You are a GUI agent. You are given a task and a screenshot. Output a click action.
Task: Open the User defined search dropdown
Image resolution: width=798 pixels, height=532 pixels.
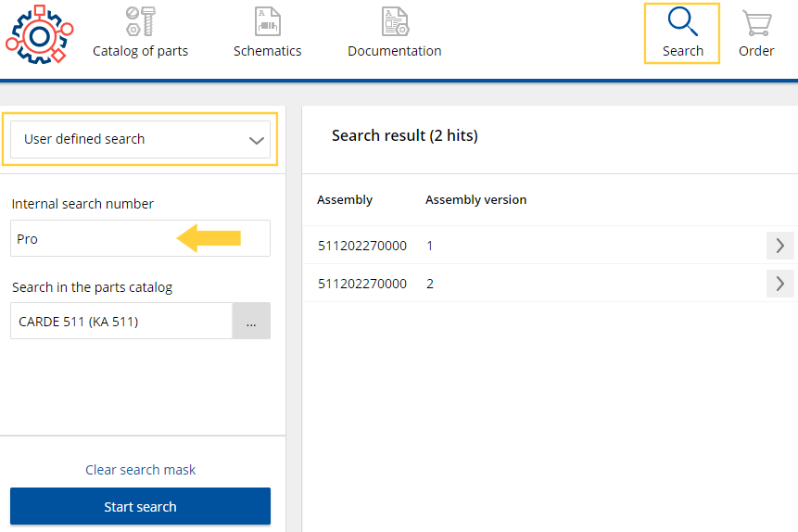click(x=141, y=140)
